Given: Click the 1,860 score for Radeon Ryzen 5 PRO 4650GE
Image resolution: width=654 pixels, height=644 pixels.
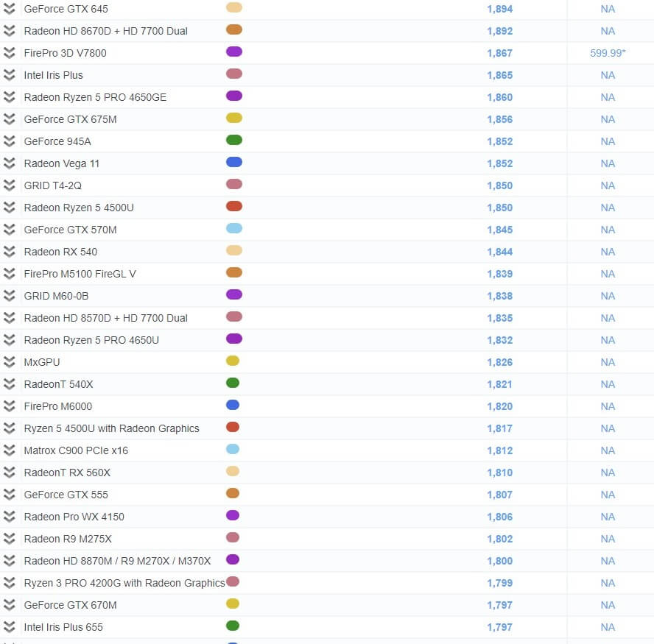Looking at the screenshot, I should [499, 98].
